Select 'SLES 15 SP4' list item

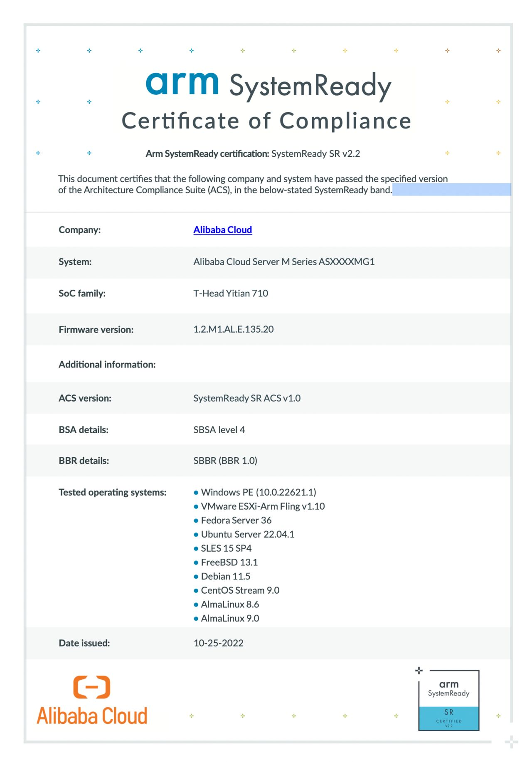pyautogui.click(x=226, y=548)
